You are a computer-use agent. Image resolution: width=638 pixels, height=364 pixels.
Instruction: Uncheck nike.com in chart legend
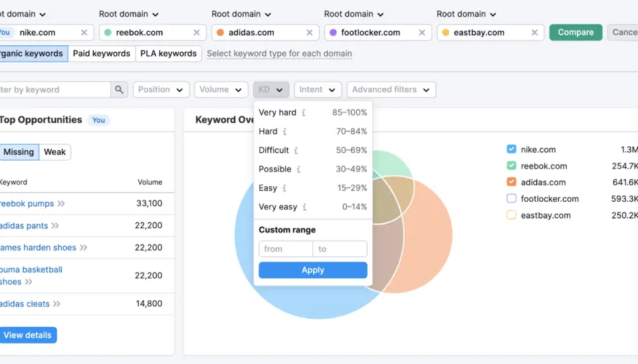click(512, 149)
